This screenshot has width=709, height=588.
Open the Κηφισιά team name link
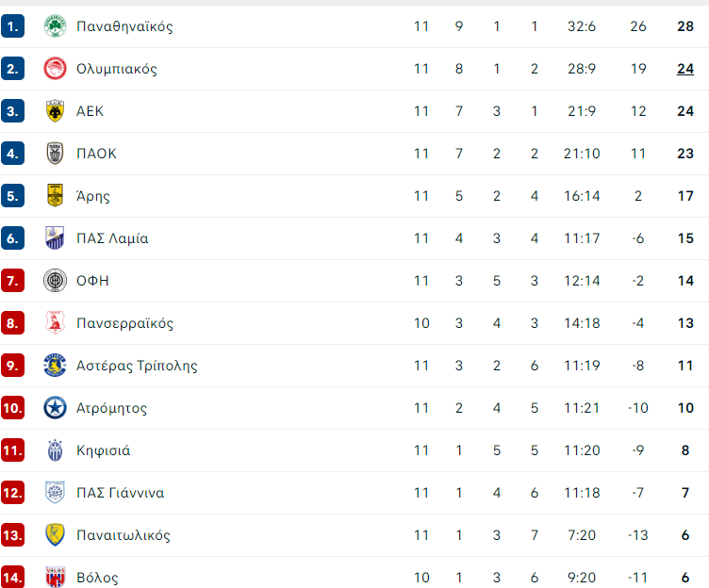[x=104, y=450]
